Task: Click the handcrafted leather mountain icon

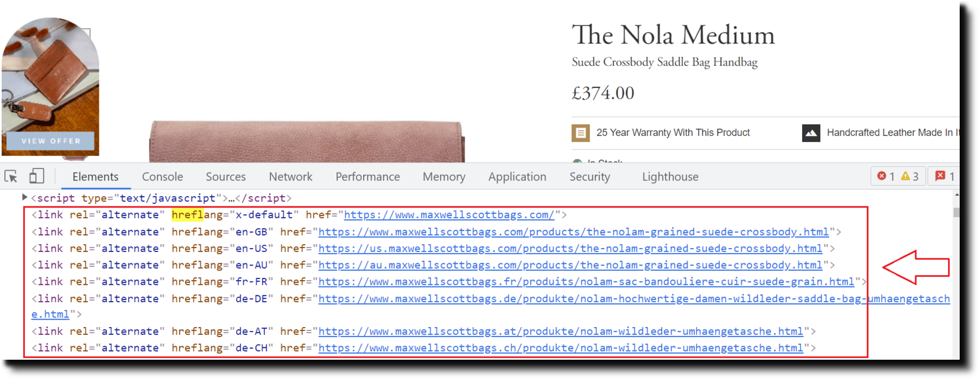Action: [811, 133]
